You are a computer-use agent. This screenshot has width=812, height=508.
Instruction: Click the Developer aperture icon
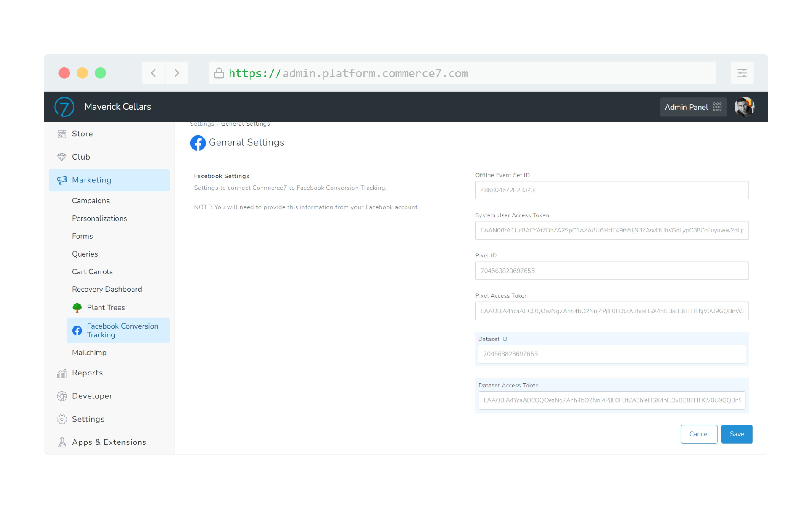[62, 396]
